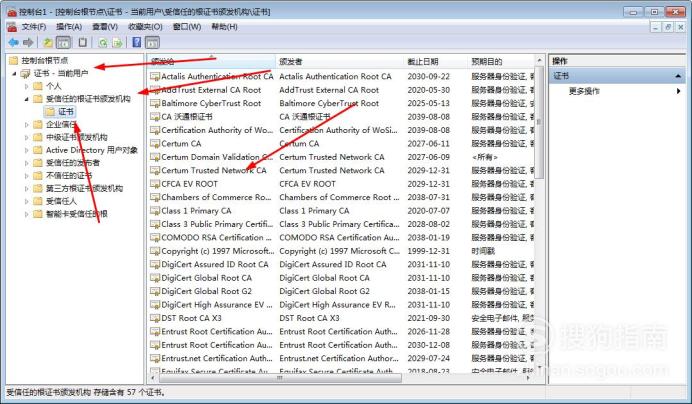
Task: Expand the 不信任的证书 tree node
Action: pos(26,176)
